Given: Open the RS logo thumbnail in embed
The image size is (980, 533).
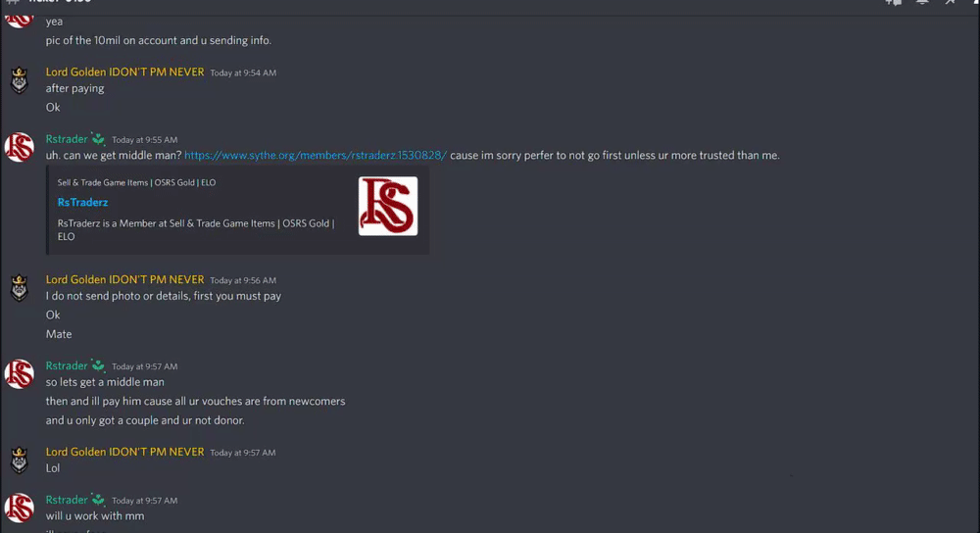Looking at the screenshot, I should click(388, 206).
